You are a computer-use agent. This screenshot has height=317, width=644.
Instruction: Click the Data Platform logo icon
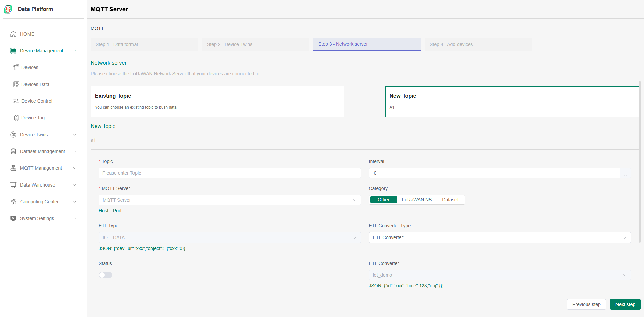(x=8, y=9)
